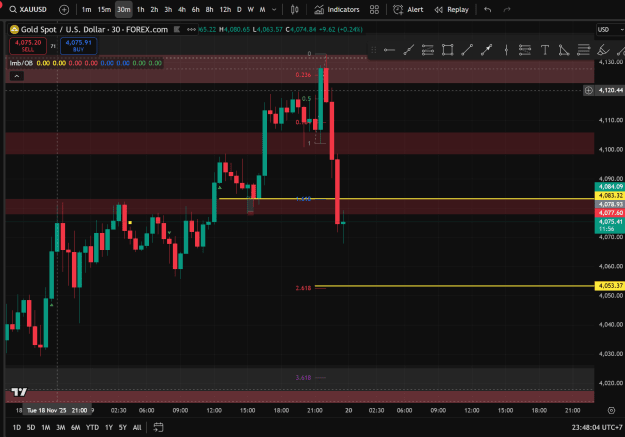Select the Text drawing tool
The image size is (625, 437).
pyautogui.click(x=545, y=50)
